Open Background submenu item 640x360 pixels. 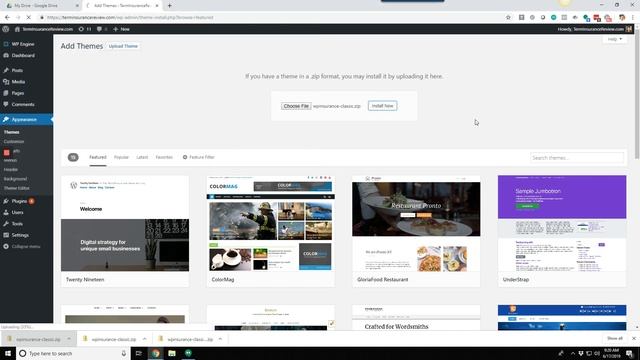pos(15,179)
